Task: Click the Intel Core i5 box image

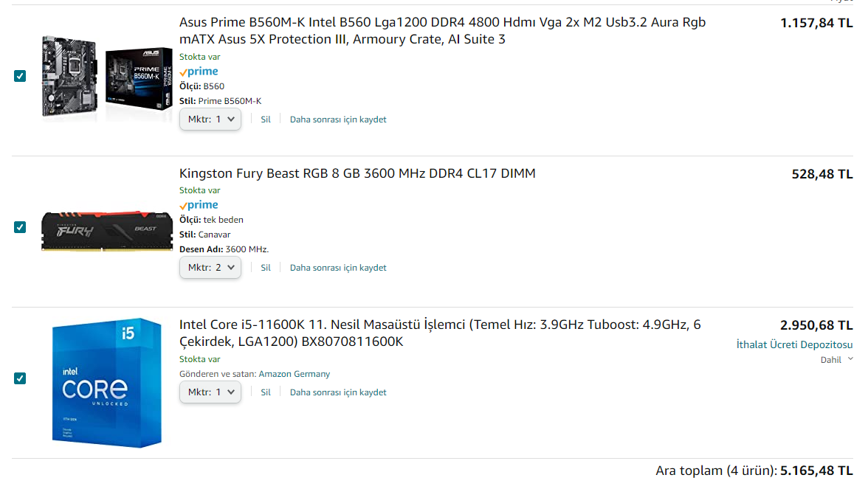Action: point(106,382)
